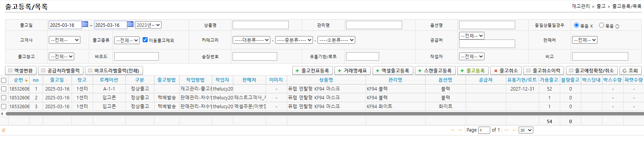Image resolution: width=644 pixels, height=150 pixels.
Task: Click the 출고 breadcrumb
Action: (x=601, y=6)
